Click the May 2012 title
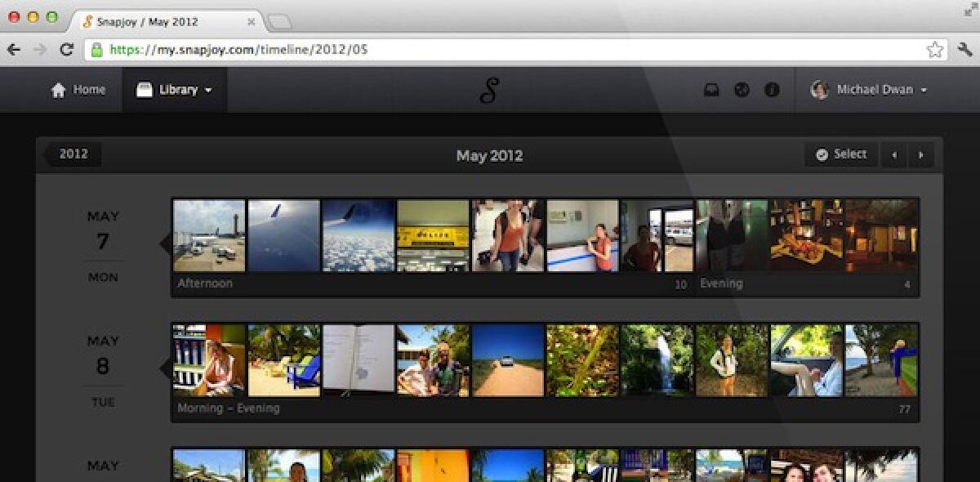This screenshot has width=980, height=482. point(489,155)
